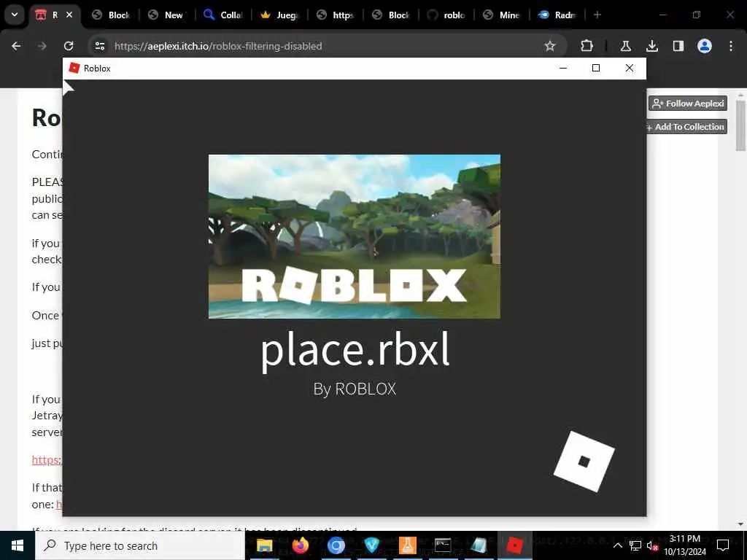747x560 pixels.
Task: Bookmark this page with the star icon
Action: (x=550, y=46)
